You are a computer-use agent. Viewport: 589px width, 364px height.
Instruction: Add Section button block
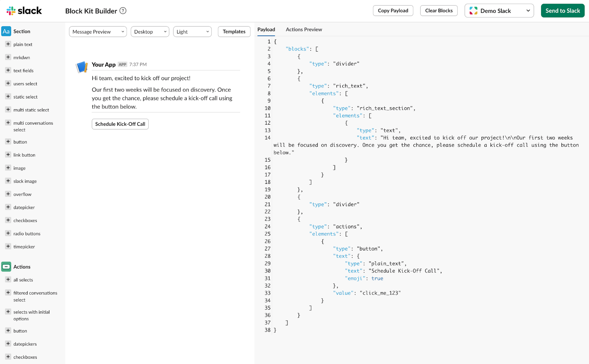tap(8, 142)
